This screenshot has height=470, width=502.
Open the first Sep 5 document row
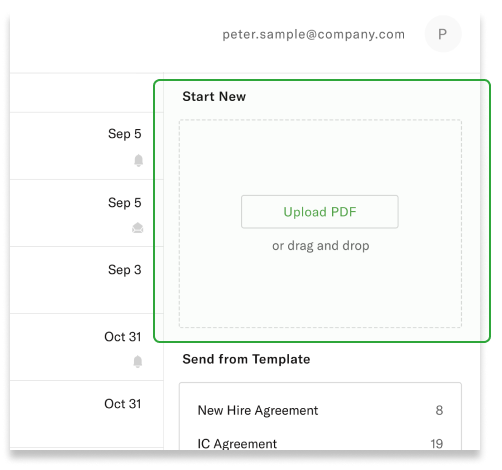click(x=87, y=146)
